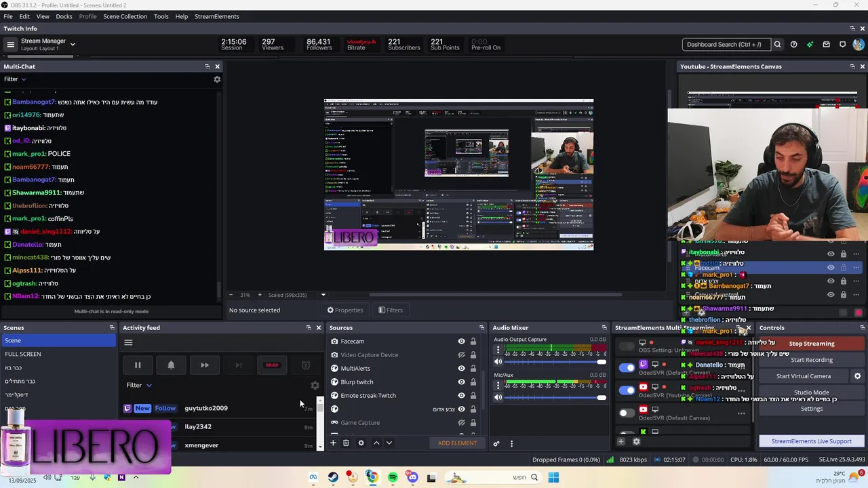Pop out the Sources dock
The height and width of the screenshot is (488, 868).
(x=482, y=328)
